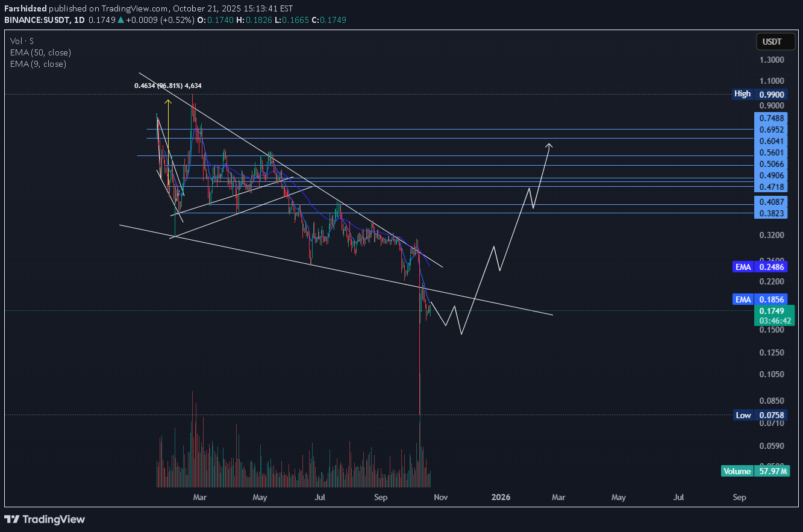
Task: Select the High 0.9900 price tag
Action: point(761,94)
